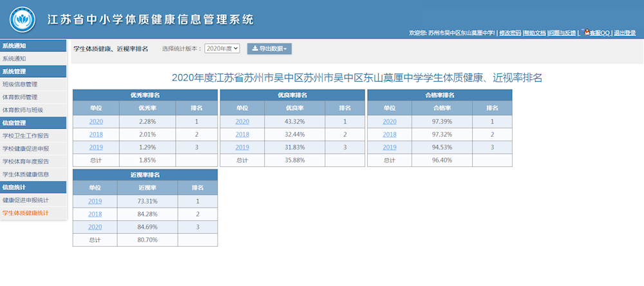Click the system logo emblem in header
The width and height of the screenshot is (644, 286).
(x=21, y=19)
